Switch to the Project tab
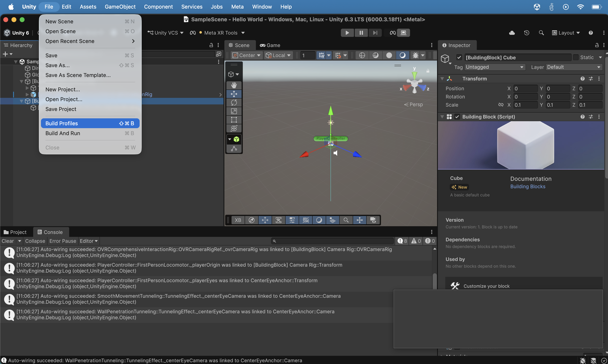608x364 pixels. (15, 232)
